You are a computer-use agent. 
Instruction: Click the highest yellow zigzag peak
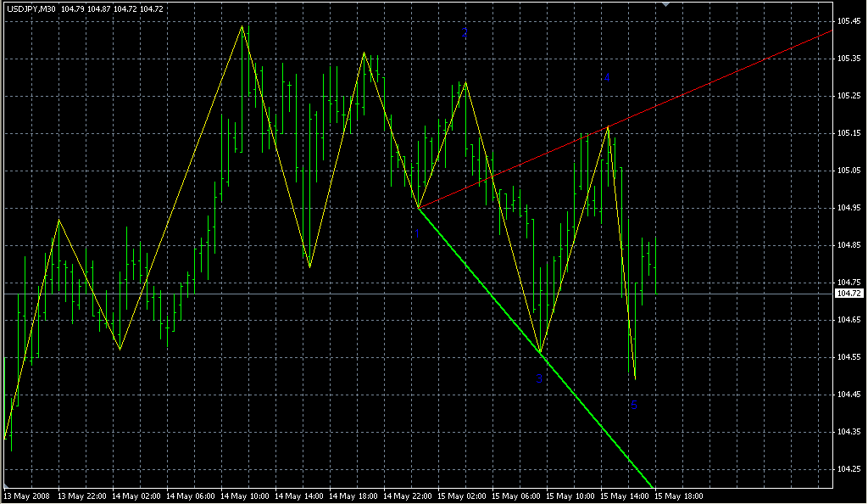coord(242,27)
